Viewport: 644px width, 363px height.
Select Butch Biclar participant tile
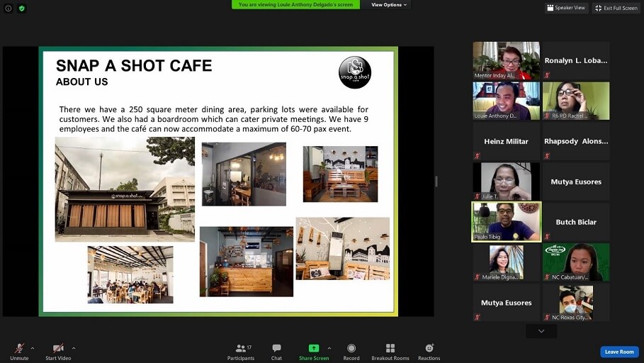tap(576, 222)
